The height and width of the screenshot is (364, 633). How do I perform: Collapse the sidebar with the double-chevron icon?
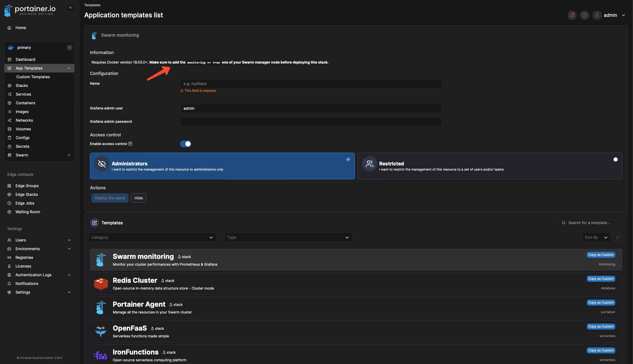(x=70, y=8)
